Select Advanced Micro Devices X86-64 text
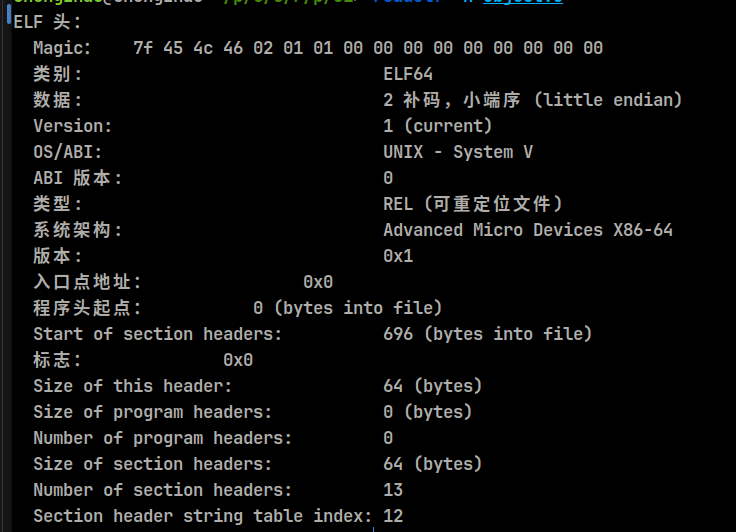 528,230
